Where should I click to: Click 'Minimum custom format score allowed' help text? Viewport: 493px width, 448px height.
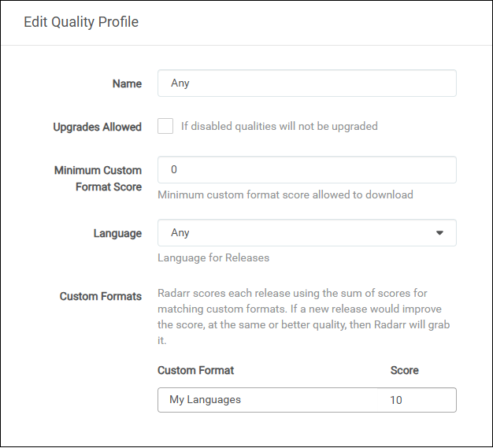285,194
